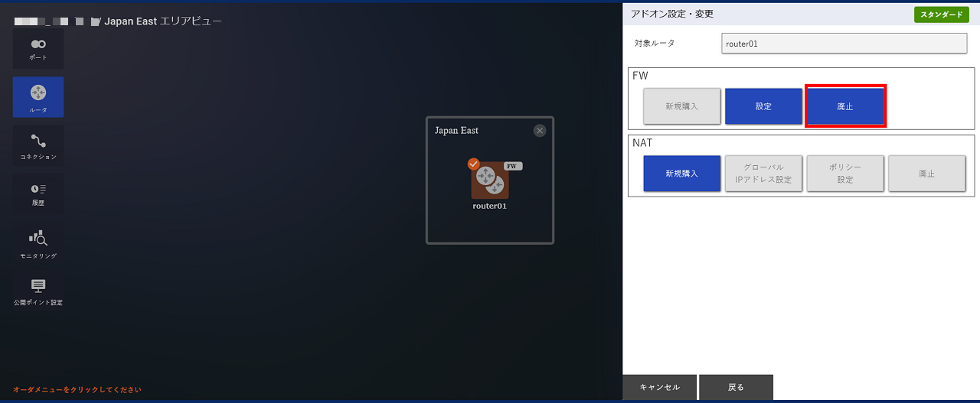Select the ルータ sidebar menu
980x403 pixels.
(x=38, y=97)
